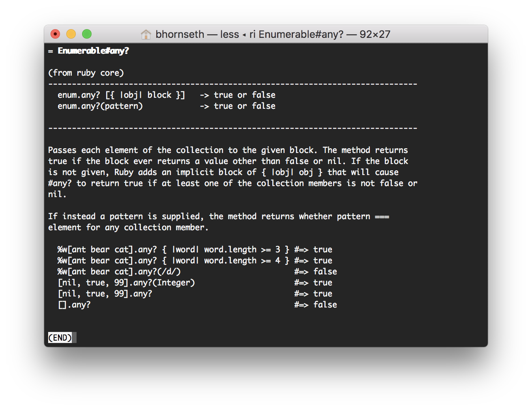
Task: Click the '(from ruby core)' text
Action: click(x=86, y=73)
